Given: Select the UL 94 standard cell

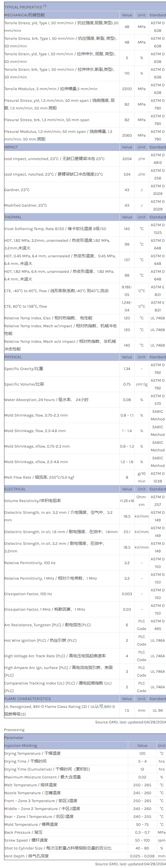Looking at the screenshot, I should click(158, 711).
